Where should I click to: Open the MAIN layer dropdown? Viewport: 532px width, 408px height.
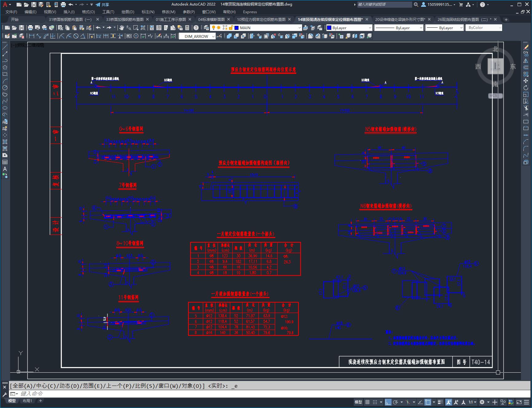(x=255, y=28)
